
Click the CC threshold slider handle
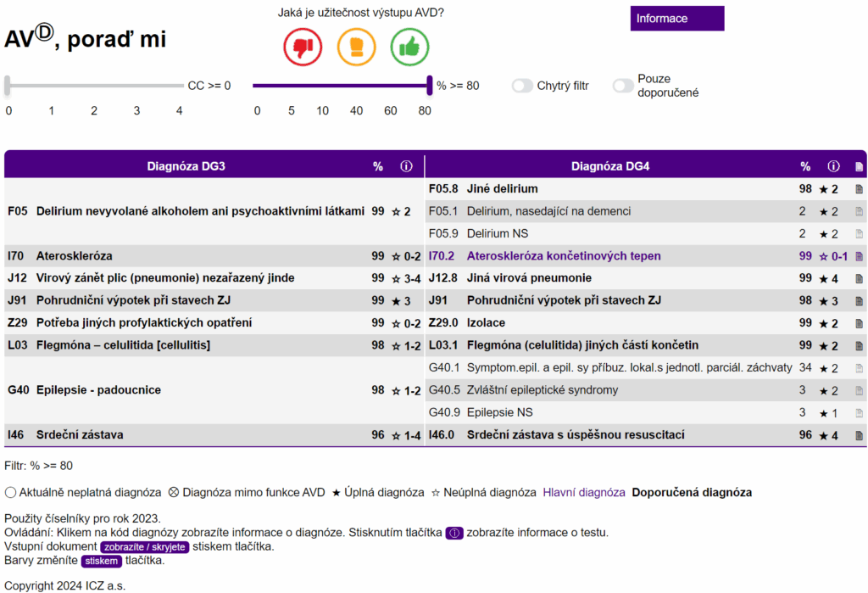click(7, 86)
